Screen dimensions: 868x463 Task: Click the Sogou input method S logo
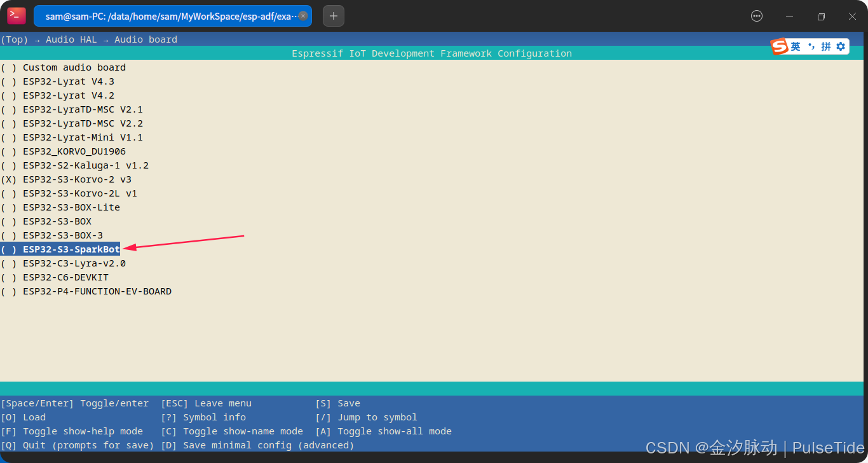click(779, 46)
